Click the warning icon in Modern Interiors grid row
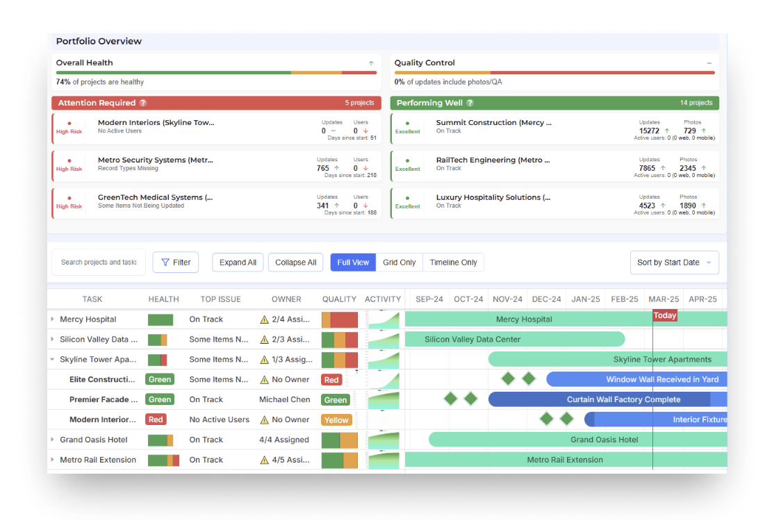This screenshot has width=781, height=532. click(x=265, y=420)
